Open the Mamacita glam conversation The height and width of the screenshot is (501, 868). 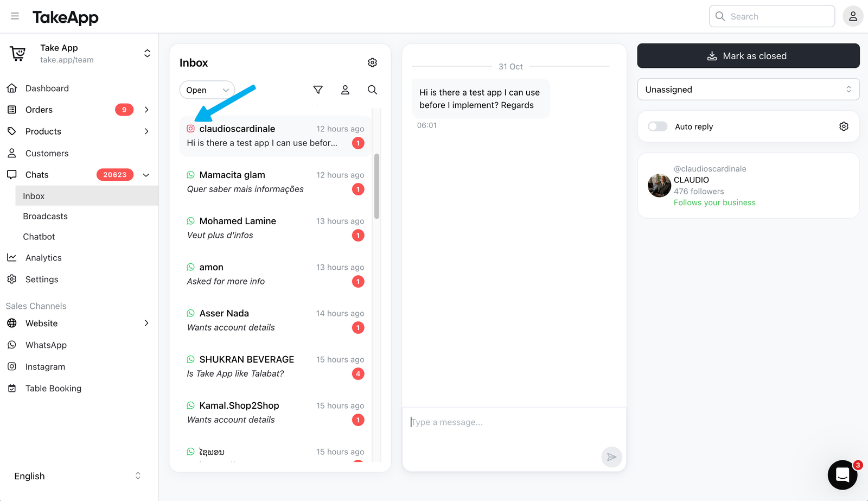276,182
